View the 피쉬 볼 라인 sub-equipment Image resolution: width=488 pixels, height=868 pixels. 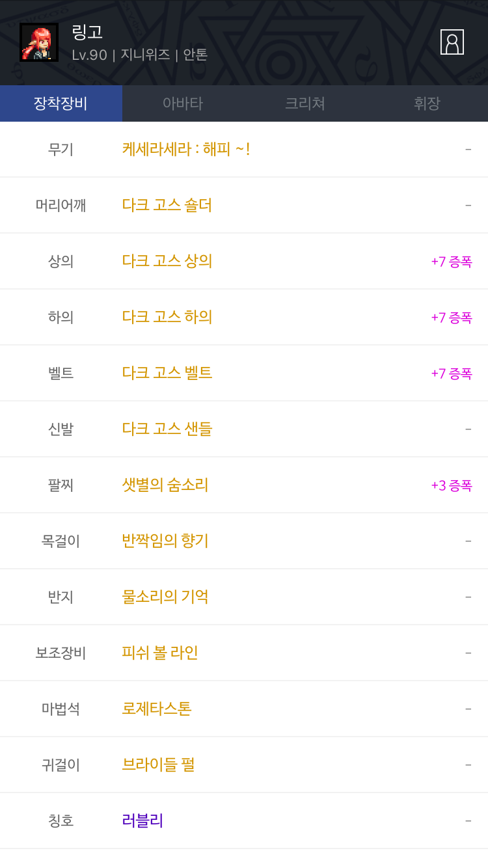pos(160,653)
